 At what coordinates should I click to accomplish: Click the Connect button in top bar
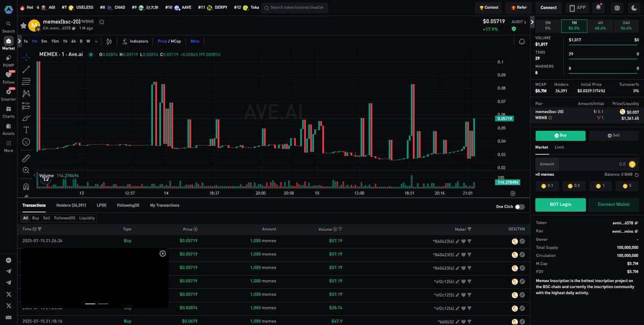point(548,8)
